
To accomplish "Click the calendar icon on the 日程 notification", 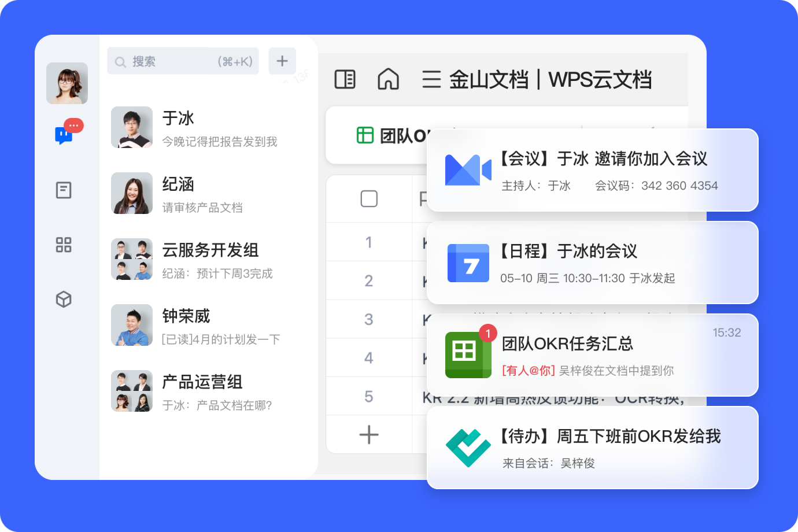I will tap(468, 263).
